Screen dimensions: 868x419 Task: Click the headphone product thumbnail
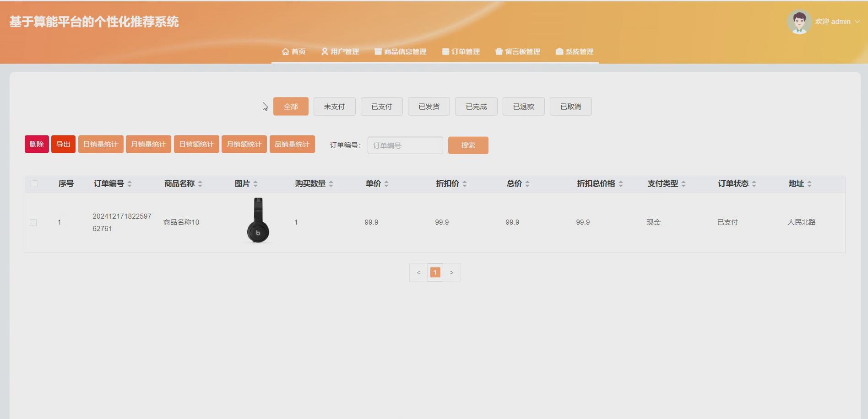click(257, 221)
